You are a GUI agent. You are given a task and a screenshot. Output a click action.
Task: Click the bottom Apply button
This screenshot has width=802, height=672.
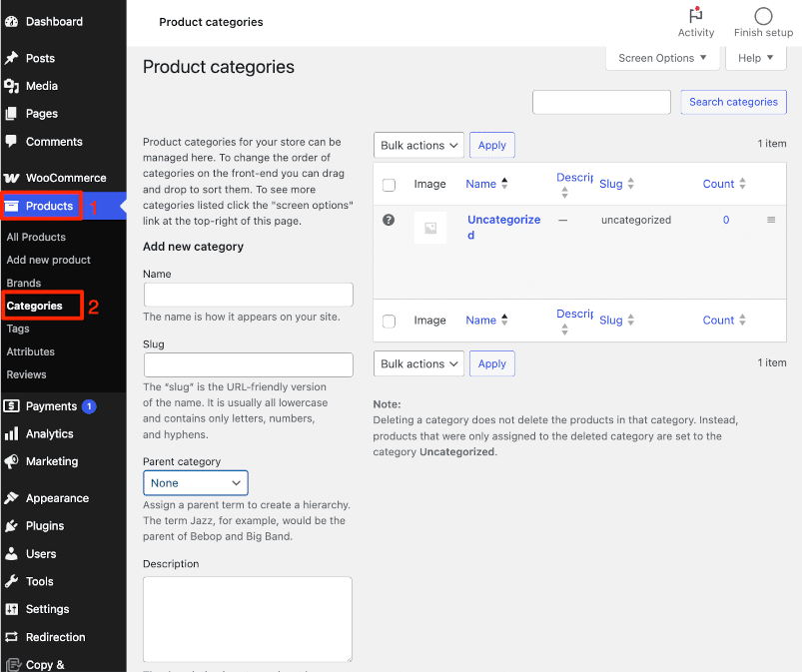[x=492, y=363]
